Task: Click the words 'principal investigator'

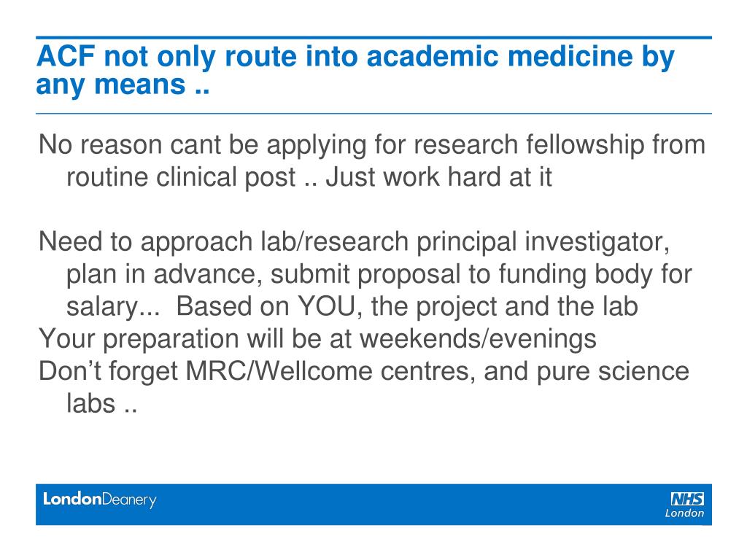Action: tap(543, 242)
